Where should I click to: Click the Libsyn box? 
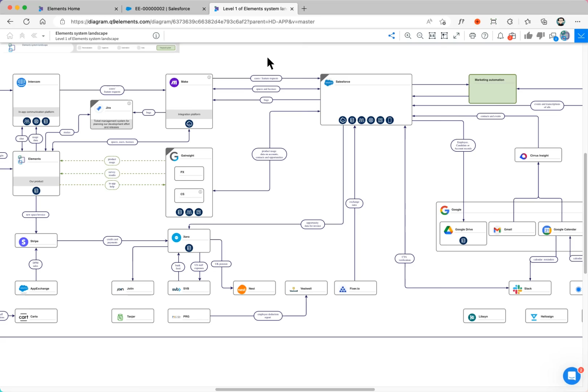click(x=484, y=316)
